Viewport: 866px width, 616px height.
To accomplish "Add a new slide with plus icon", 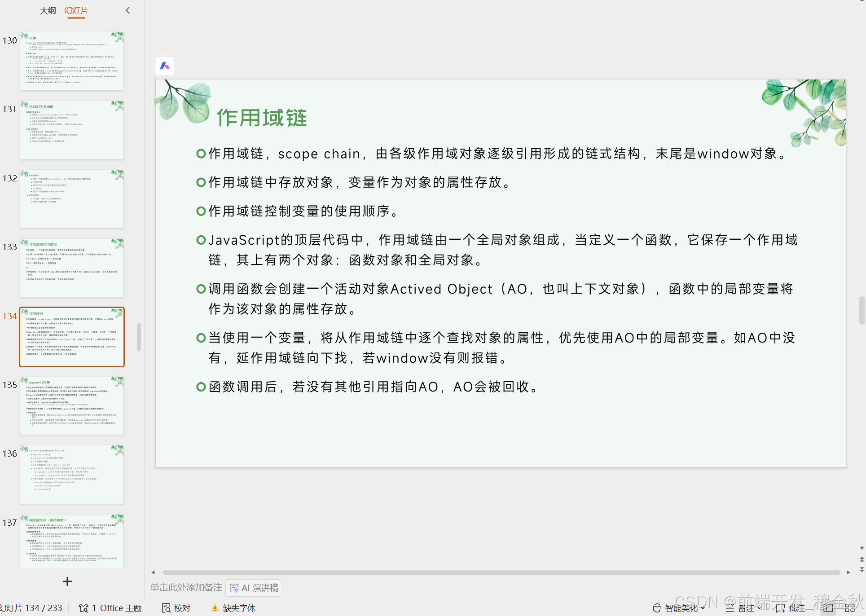I will (67, 581).
